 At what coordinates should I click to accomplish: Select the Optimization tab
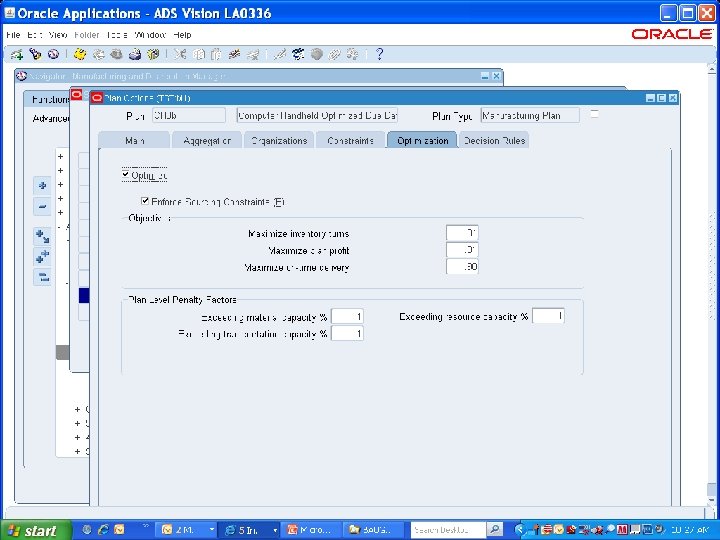pyautogui.click(x=422, y=141)
